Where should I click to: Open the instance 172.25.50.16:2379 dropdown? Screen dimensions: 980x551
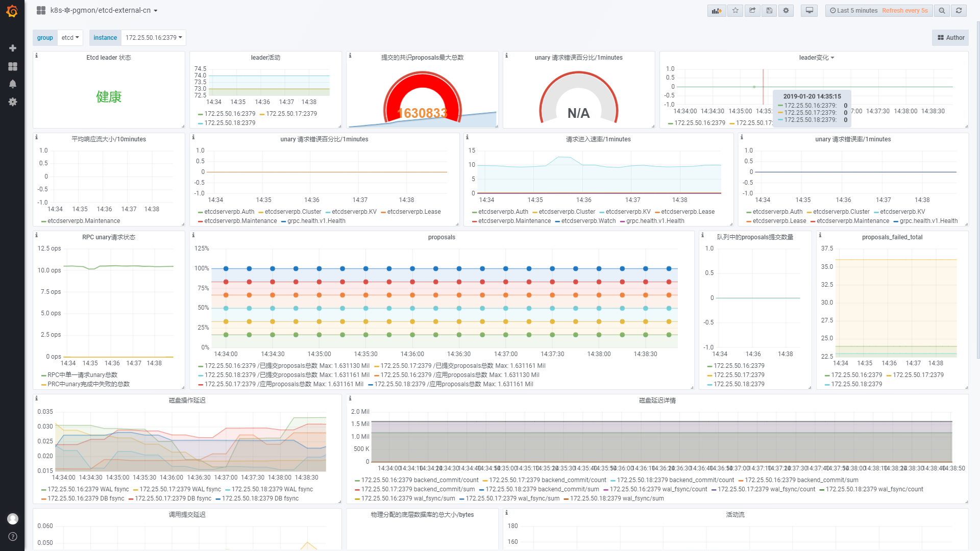point(153,38)
